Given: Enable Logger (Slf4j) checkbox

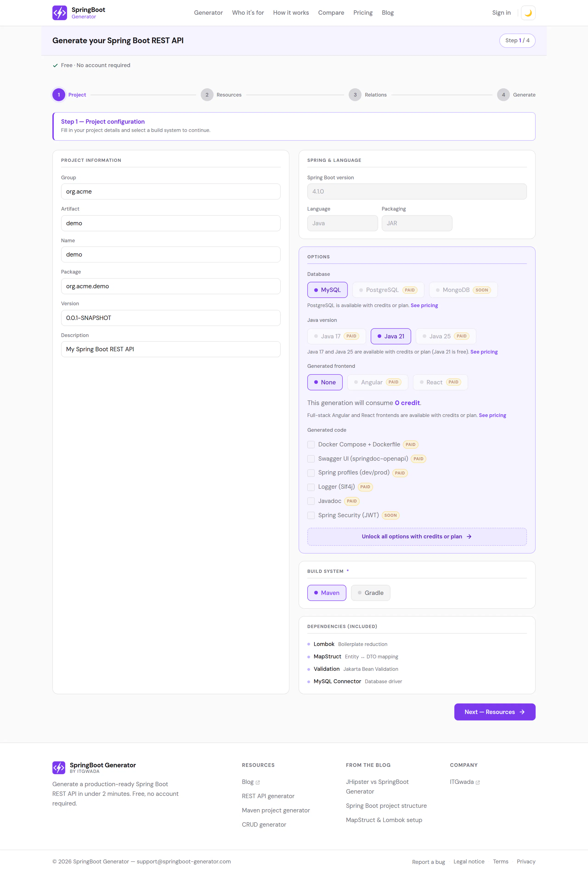Looking at the screenshot, I should click(x=311, y=487).
